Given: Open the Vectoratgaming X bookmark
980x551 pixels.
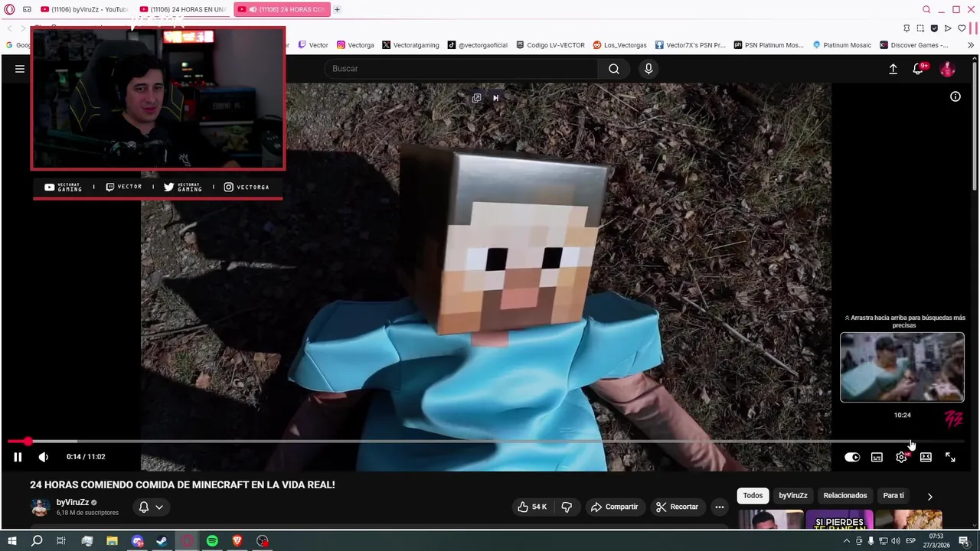Looking at the screenshot, I should tap(410, 45).
